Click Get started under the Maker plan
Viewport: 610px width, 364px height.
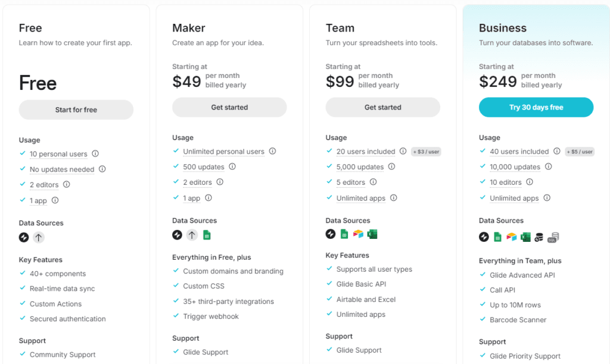click(229, 107)
